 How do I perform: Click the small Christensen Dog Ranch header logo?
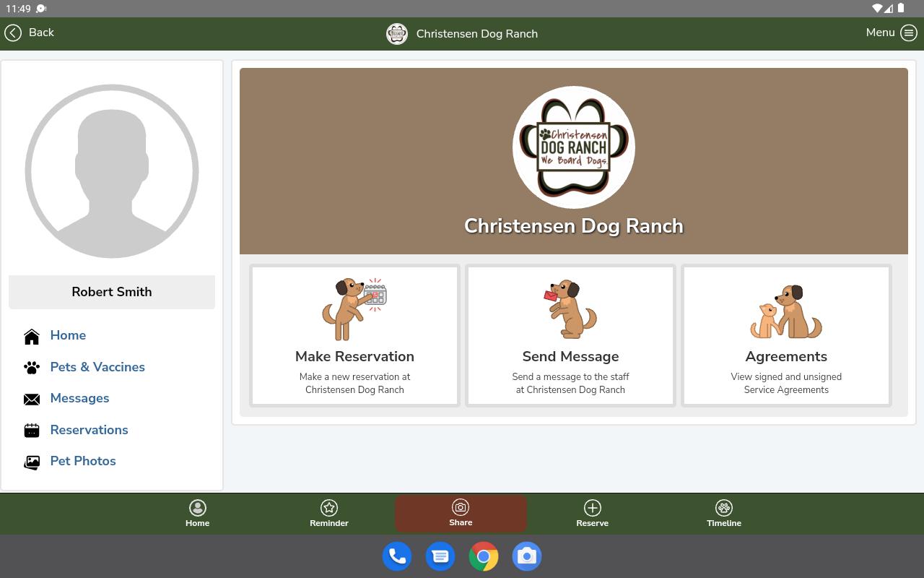[397, 33]
